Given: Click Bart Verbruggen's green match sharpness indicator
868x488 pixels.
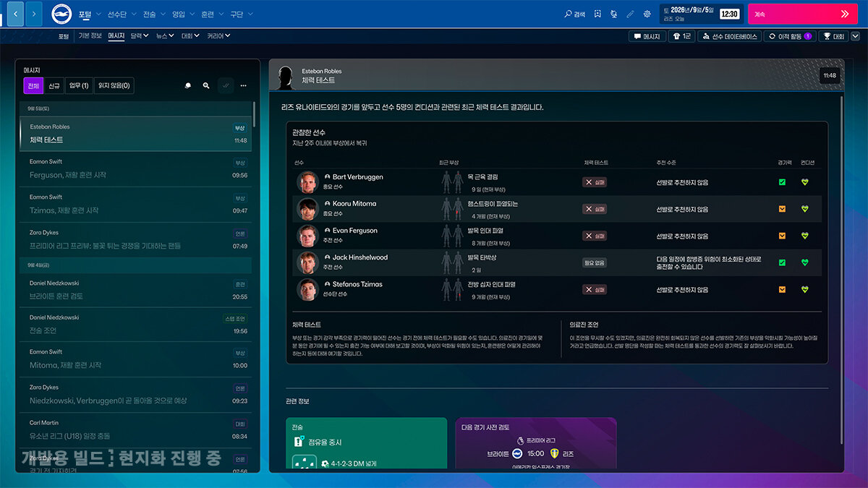Looking at the screenshot, I should click(x=782, y=182).
